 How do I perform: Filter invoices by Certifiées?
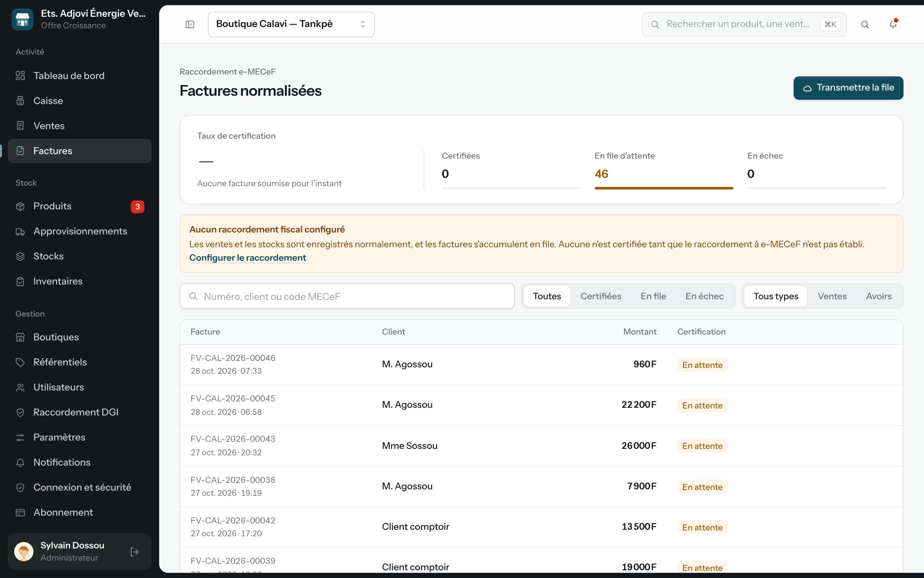pyautogui.click(x=601, y=296)
